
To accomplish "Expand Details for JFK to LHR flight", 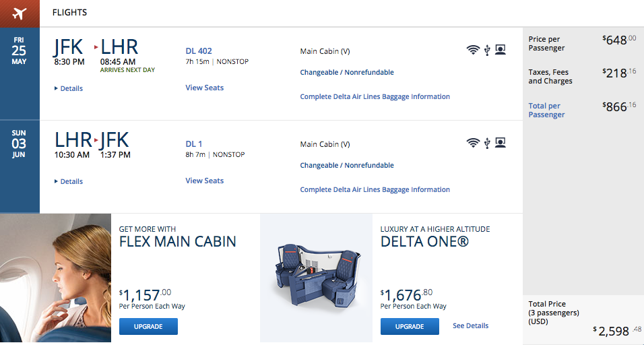I will pyautogui.click(x=69, y=88).
